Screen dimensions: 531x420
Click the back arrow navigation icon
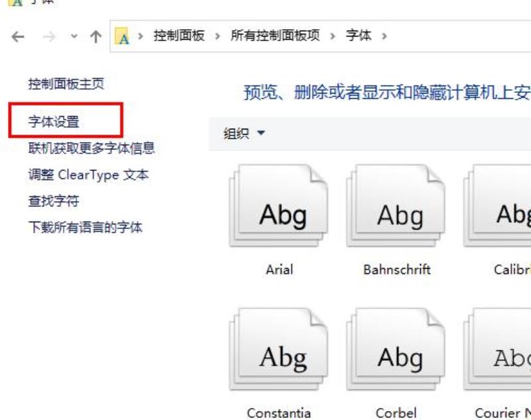[x=18, y=36]
